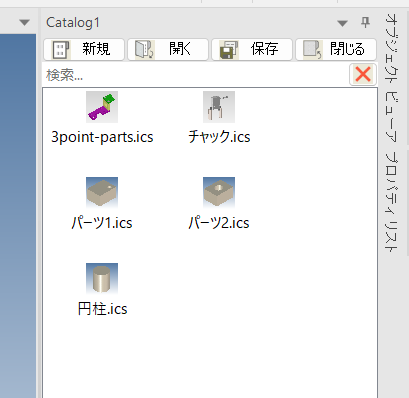Click the 閉じる close catalog icon
Screen dimensions: 409x398
click(312, 50)
